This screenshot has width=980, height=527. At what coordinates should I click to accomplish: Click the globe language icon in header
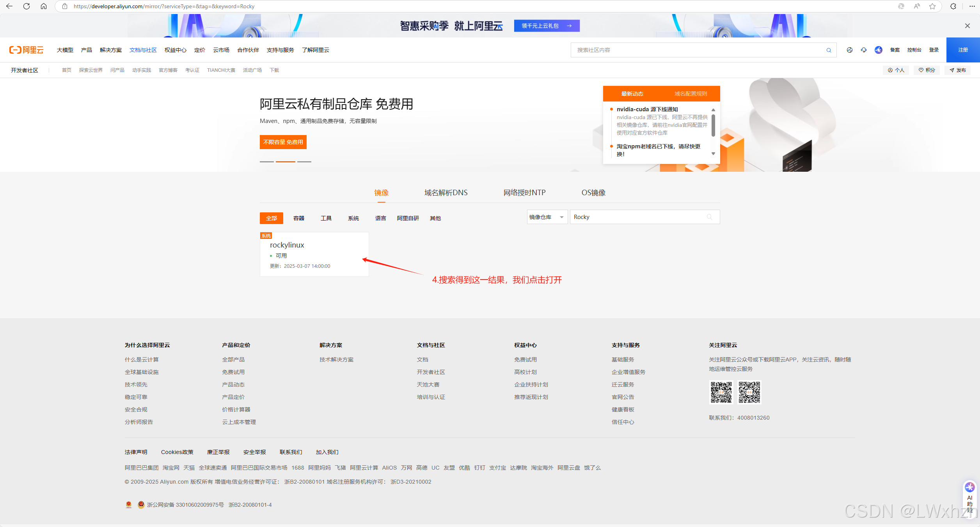(x=849, y=50)
